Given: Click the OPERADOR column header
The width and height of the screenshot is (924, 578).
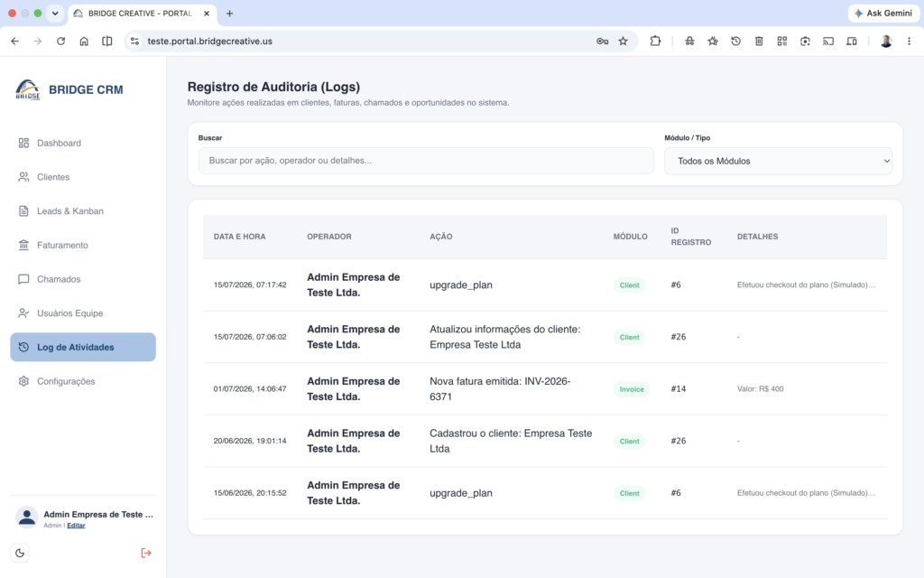Looking at the screenshot, I should click(328, 237).
